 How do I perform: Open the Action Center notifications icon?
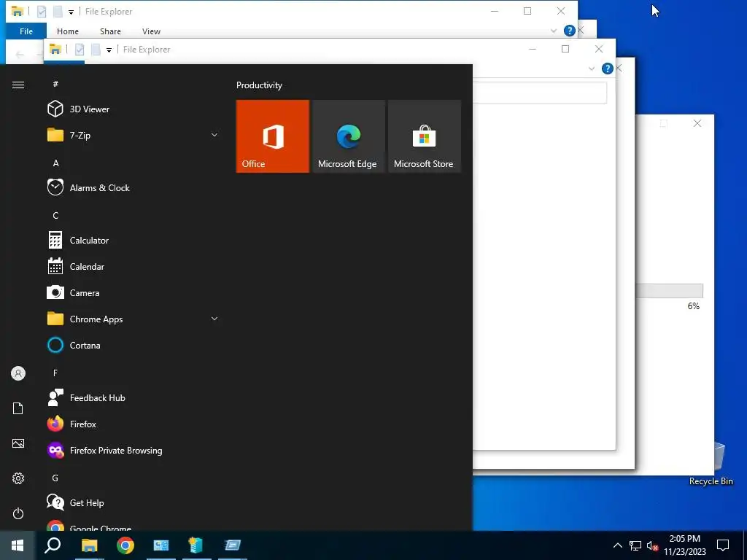[x=723, y=545]
